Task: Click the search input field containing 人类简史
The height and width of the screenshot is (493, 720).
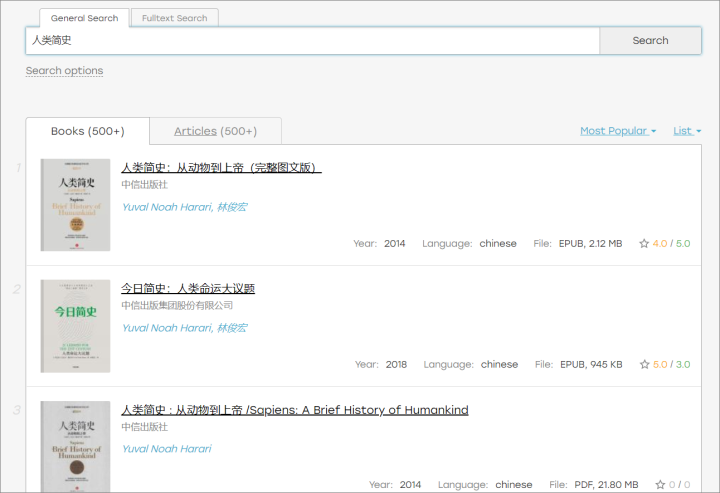Action: pos(313,40)
